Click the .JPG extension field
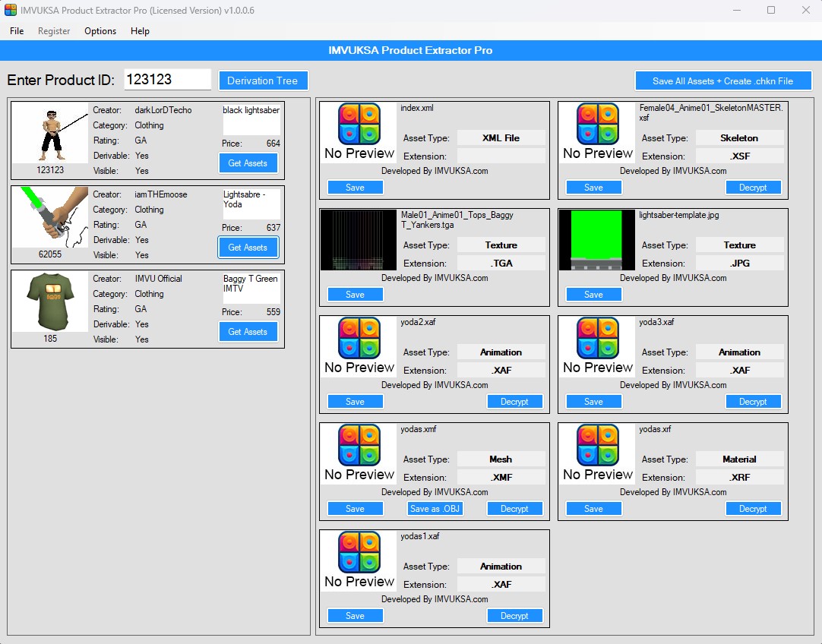The image size is (822, 644). 739,263
